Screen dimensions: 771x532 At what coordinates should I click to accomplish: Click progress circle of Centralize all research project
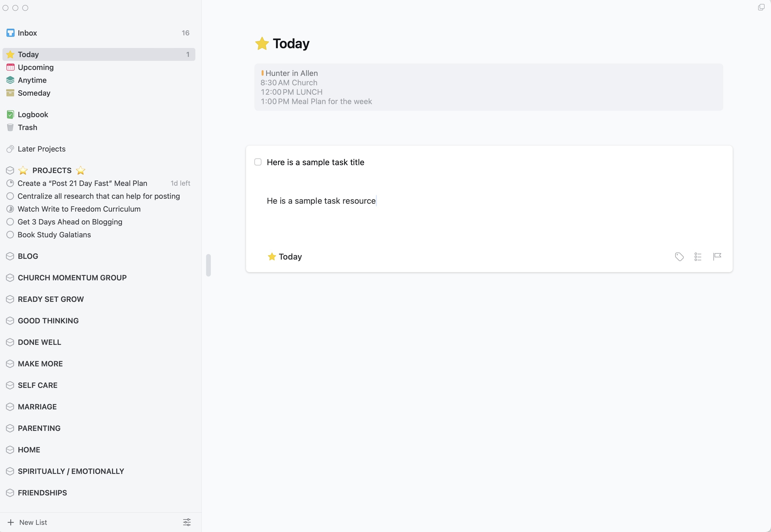pyautogui.click(x=10, y=196)
